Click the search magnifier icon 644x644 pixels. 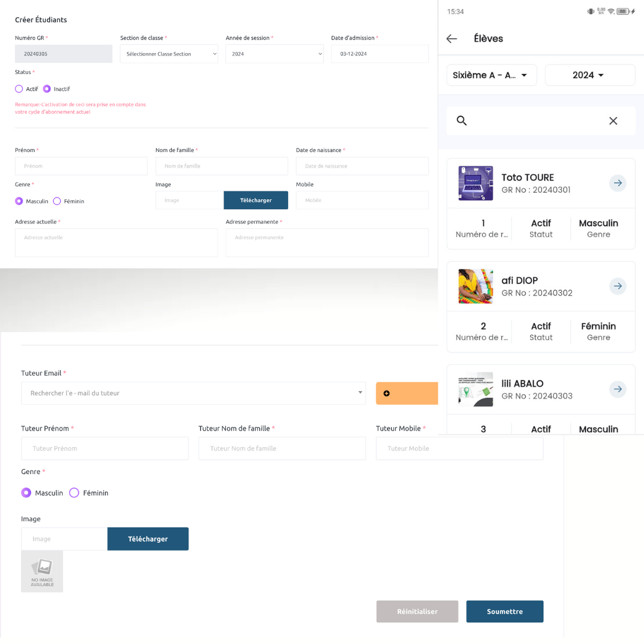point(462,120)
